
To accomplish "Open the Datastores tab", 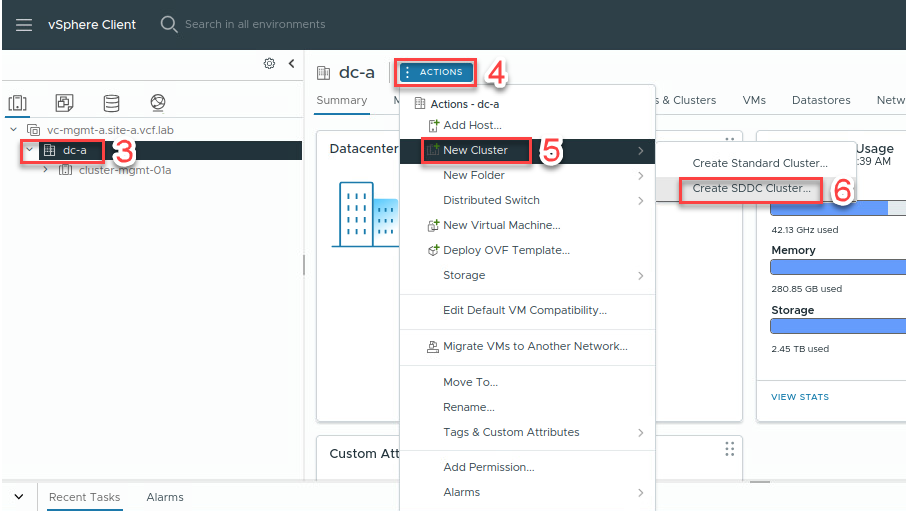I will 821,100.
